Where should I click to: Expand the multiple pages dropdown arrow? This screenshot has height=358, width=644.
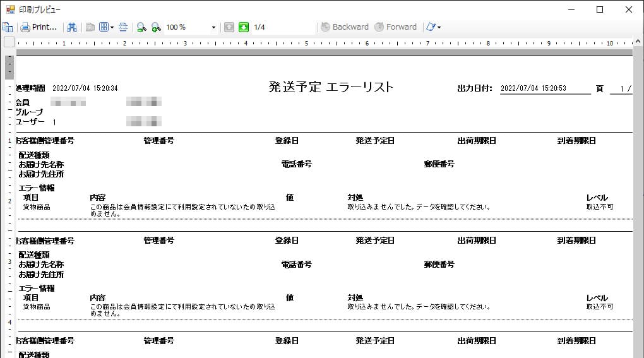(x=112, y=27)
